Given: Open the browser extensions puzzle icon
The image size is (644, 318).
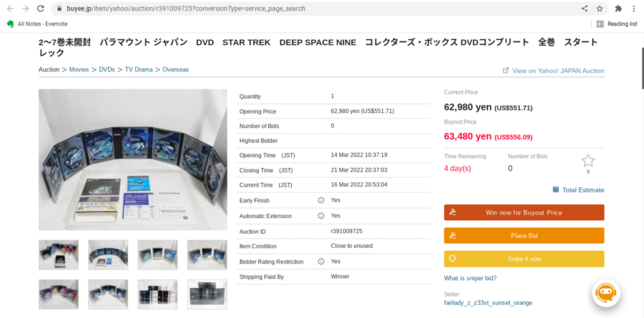Looking at the screenshot, I should point(618,9).
